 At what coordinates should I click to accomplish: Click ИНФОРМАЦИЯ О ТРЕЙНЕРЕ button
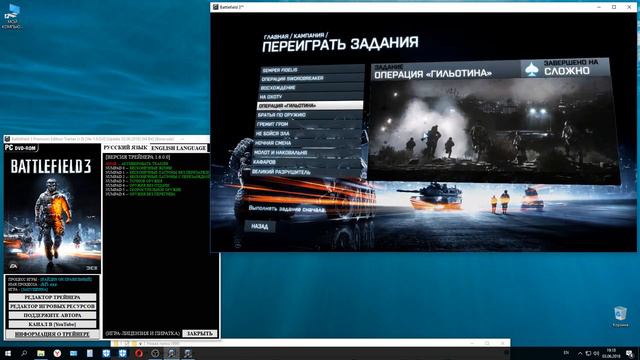coord(52,334)
